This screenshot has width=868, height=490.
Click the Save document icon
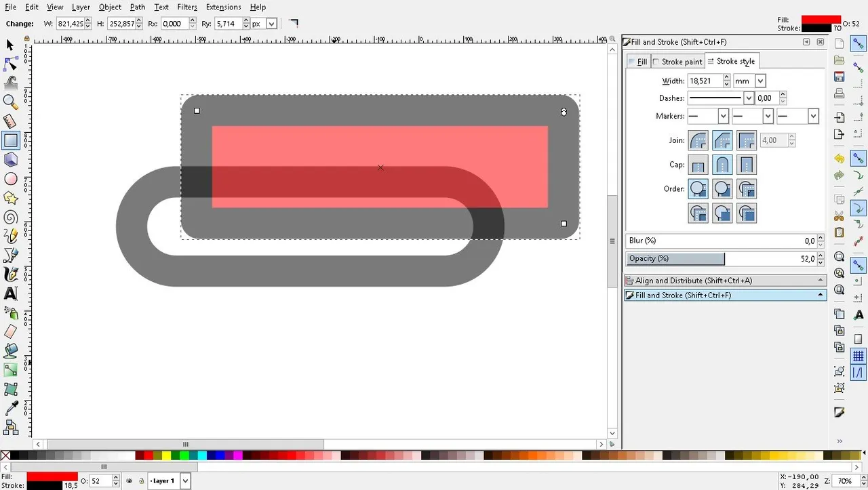839,77
